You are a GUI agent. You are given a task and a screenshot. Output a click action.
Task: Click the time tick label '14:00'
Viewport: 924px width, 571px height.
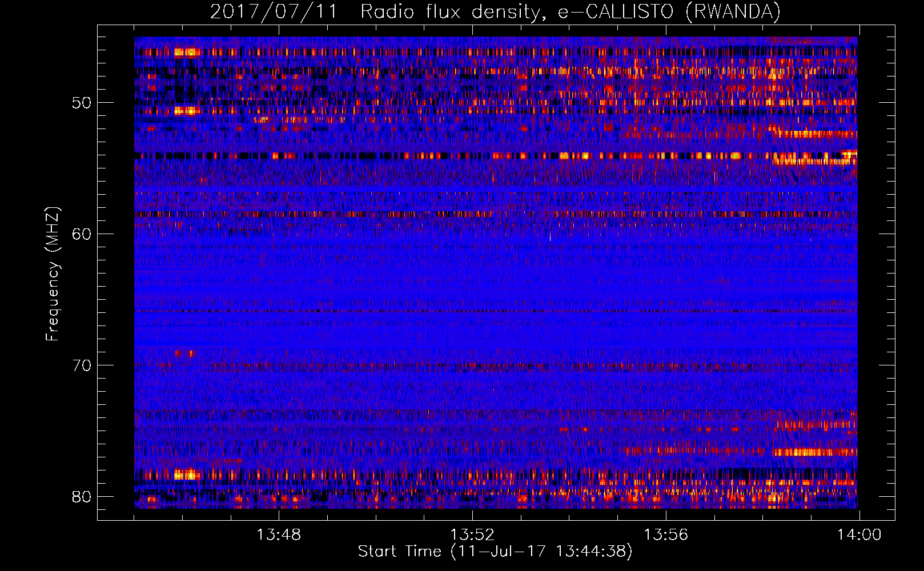pyautogui.click(x=859, y=534)
